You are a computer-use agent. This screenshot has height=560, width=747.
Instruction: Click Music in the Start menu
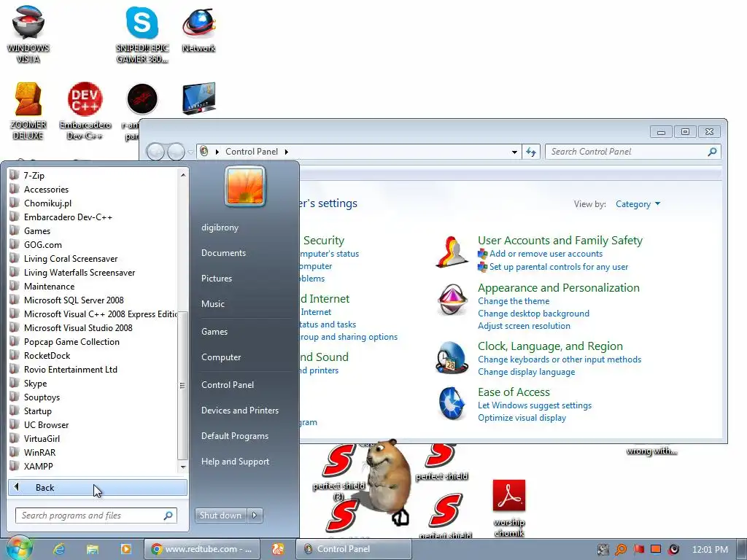[x=212, y=304]
